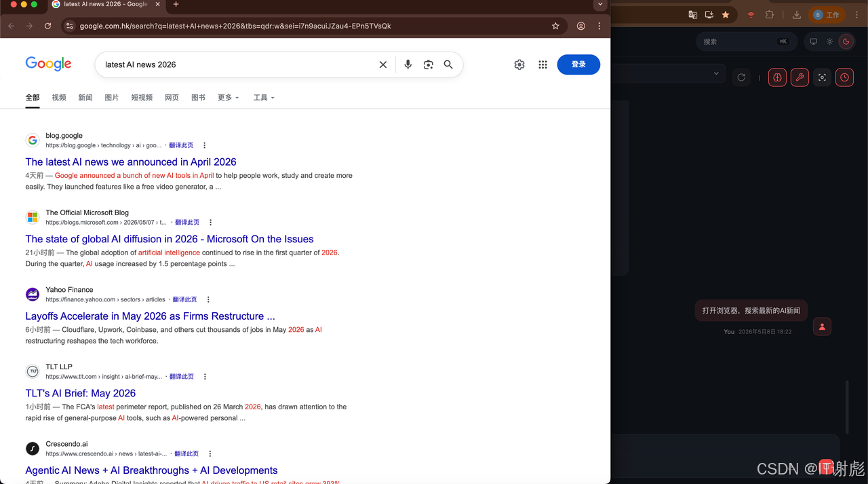Click translate page icon in back browser
Image resolution: width=868 pixels, height=484 pixels.
click(x=692, y=15)
